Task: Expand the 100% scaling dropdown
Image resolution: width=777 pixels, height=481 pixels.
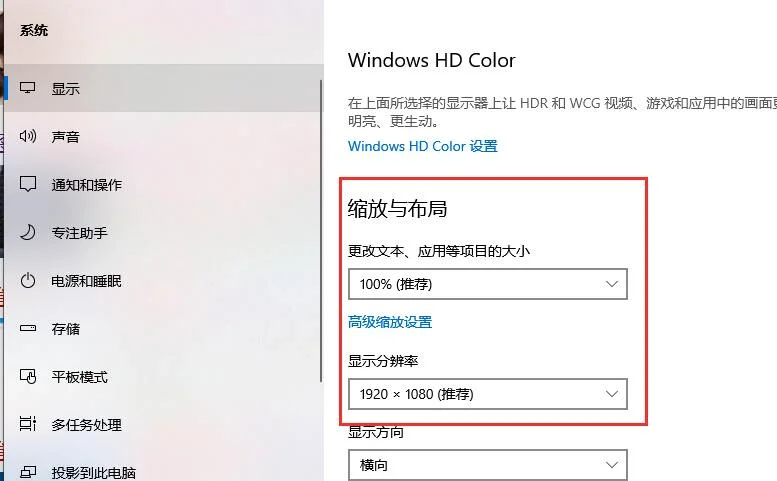Action: (x=488, y=284)
